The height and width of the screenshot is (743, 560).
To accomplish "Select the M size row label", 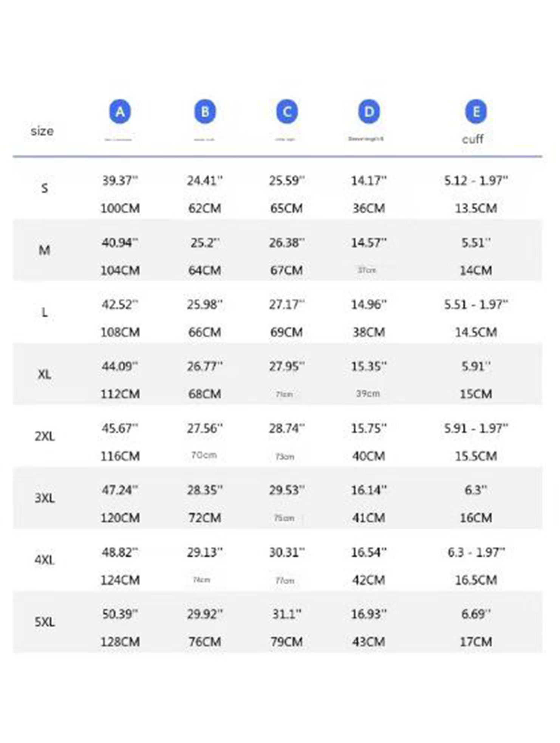I will point(45,250).
